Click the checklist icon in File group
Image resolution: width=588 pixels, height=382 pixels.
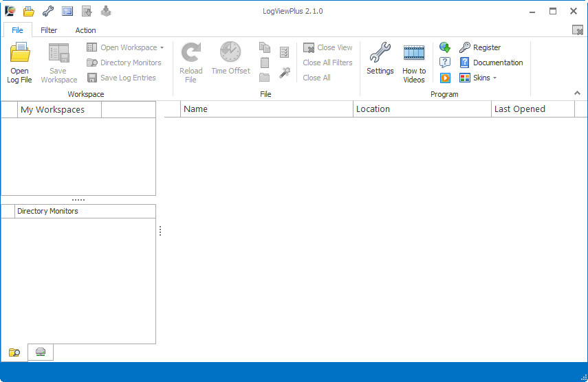click(285, 52)
